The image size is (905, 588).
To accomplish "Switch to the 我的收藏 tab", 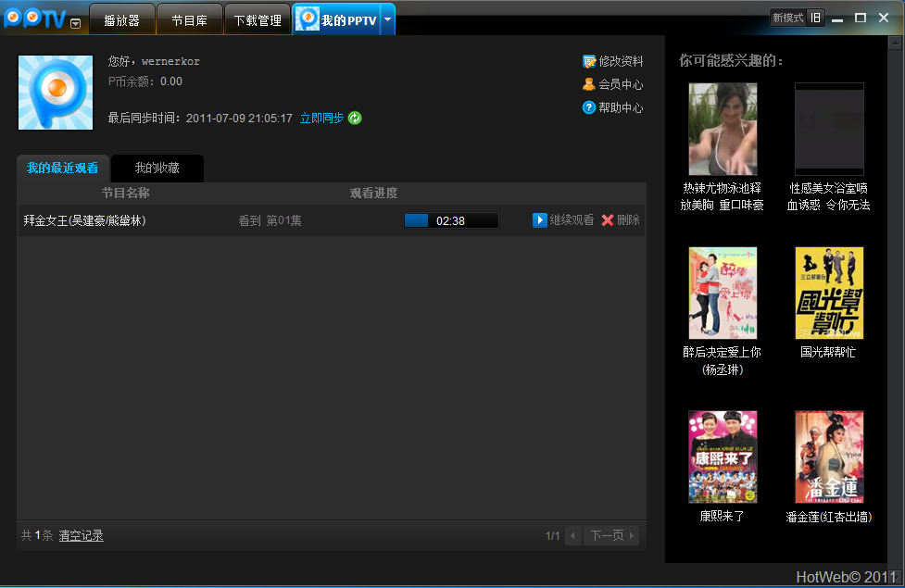I will coord(157,168).
